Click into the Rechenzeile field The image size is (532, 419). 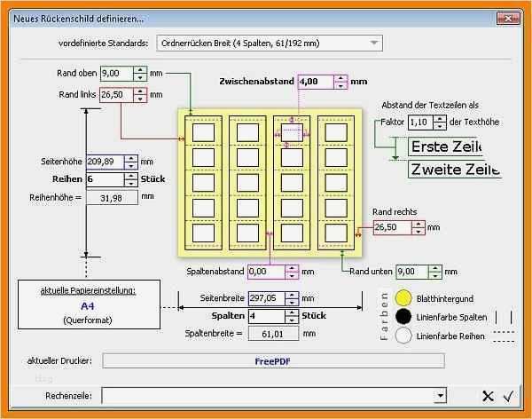tap(268, 396)
